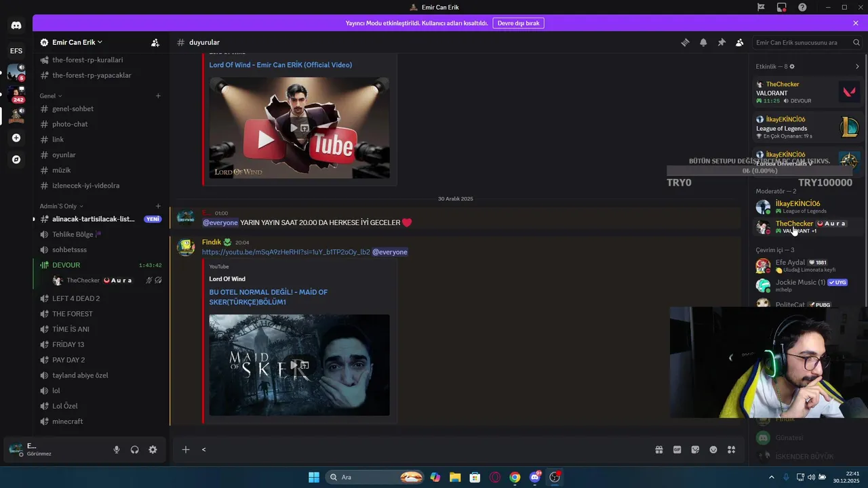
Task: Add a channel to the Genel category
Action: (x=158, y=96)
